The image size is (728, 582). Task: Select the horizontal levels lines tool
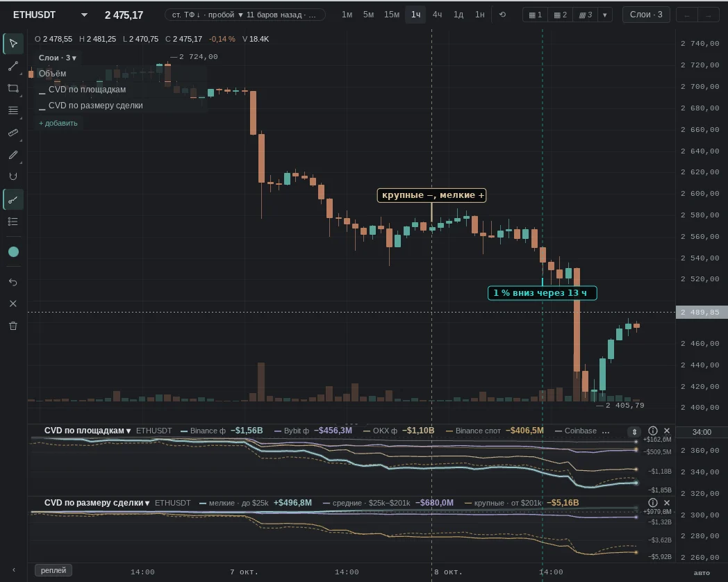(13, 110)
